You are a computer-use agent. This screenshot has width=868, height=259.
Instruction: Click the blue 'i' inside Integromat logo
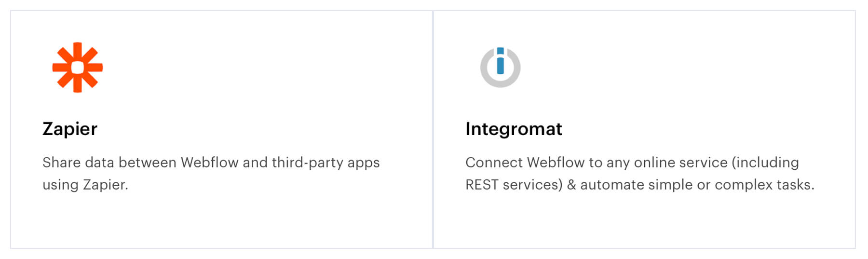(500, 61)
